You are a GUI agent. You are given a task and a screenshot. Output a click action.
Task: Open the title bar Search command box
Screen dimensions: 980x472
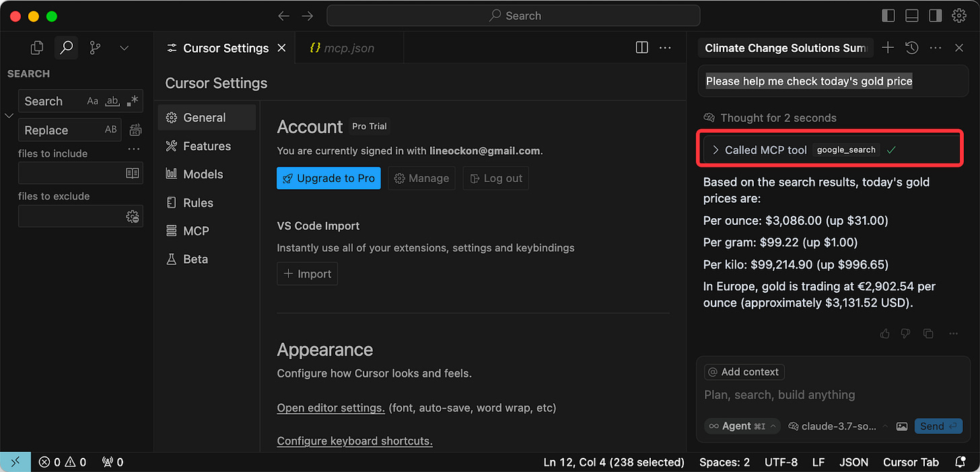[x=514, y=15]
